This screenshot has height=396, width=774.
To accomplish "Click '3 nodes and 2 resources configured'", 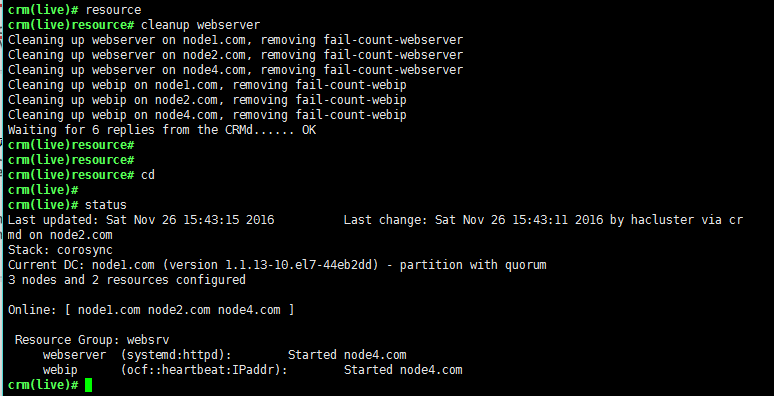I will tap(127, 280).
